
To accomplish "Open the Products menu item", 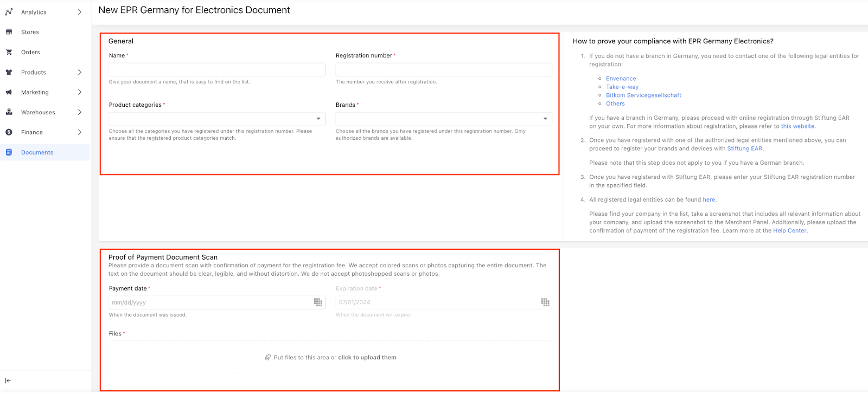I will (x=34, y=72).
